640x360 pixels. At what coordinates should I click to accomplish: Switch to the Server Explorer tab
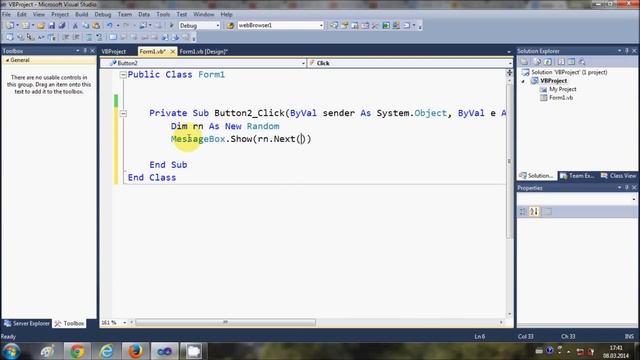27,323
